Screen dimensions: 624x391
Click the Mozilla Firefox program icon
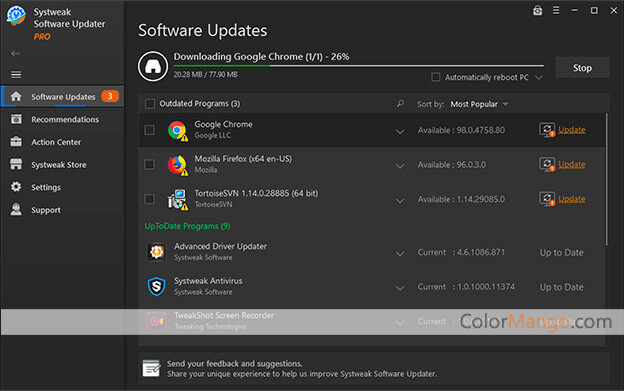[177, 165]
